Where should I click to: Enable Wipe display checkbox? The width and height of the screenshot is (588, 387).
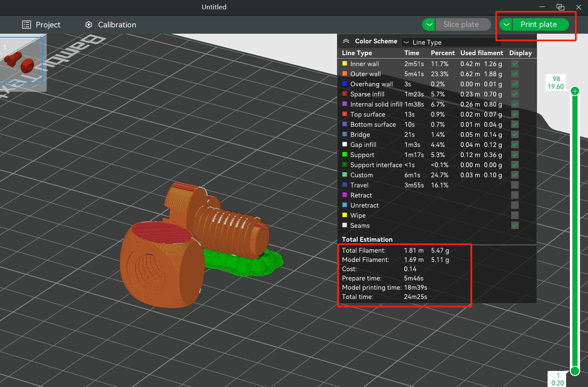click(x=515, y=215)
